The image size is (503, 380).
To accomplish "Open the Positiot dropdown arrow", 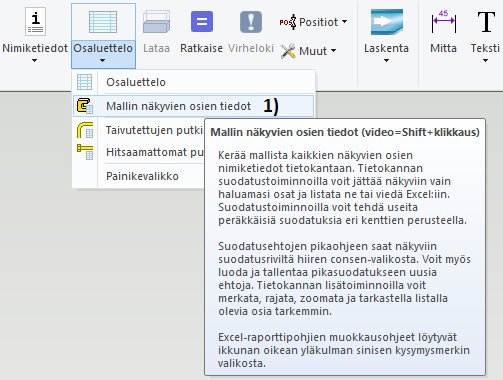I will [344, 22].
